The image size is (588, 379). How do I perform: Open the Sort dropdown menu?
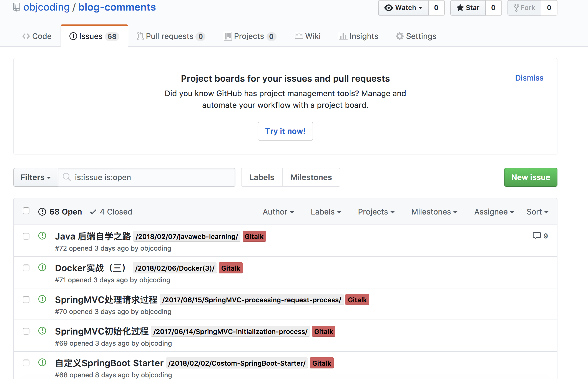(537, 212)
